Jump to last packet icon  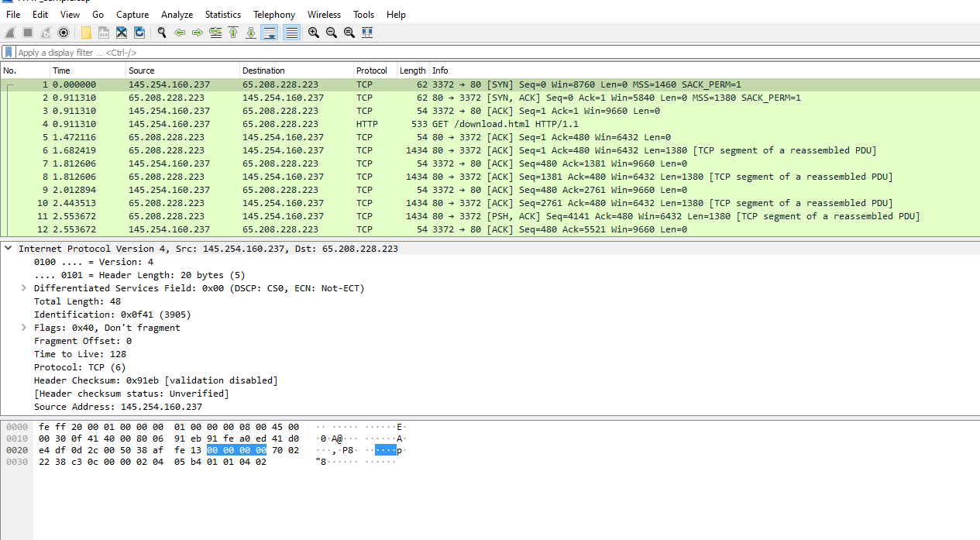251,33
